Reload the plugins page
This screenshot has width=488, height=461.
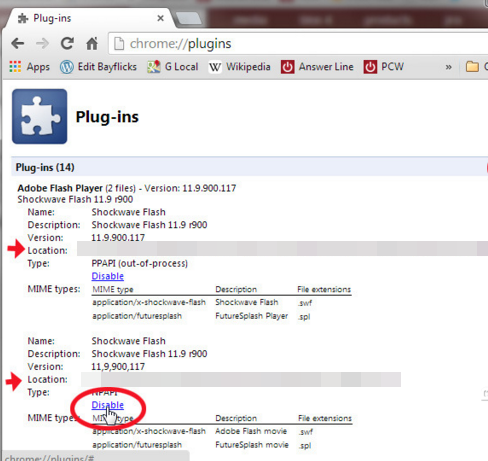tap(67, 43)
